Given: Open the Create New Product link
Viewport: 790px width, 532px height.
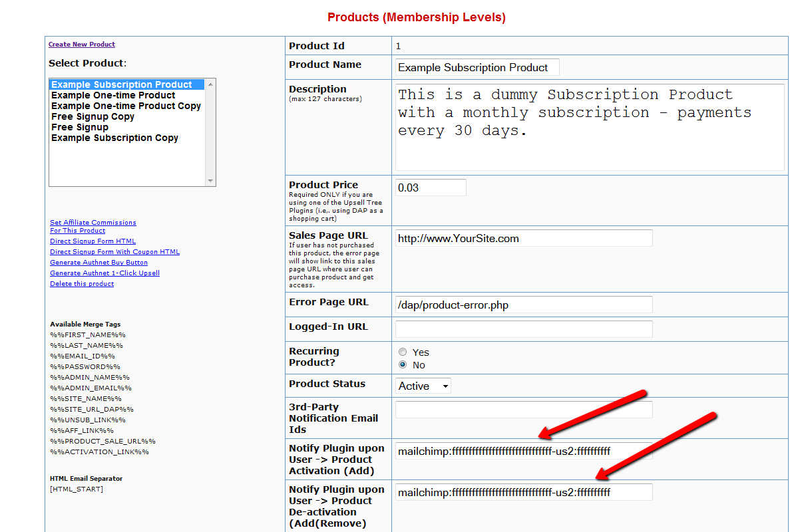Looking at the screenshot, I should click(x=82, y=45).
